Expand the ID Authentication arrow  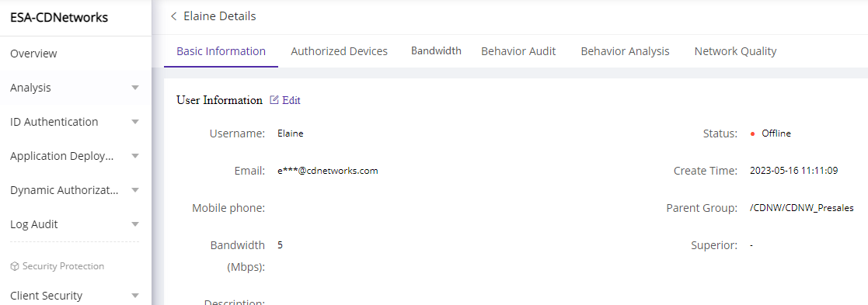(135, 122)
